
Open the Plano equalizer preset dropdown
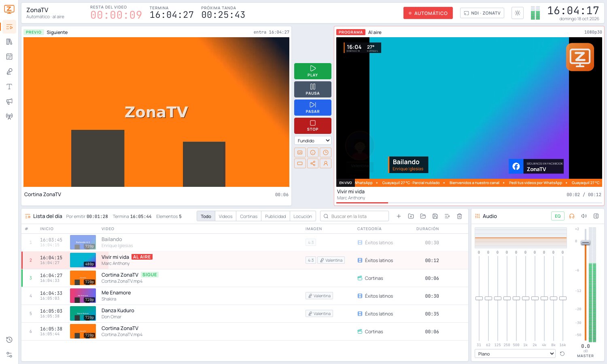tap(515, 354)
